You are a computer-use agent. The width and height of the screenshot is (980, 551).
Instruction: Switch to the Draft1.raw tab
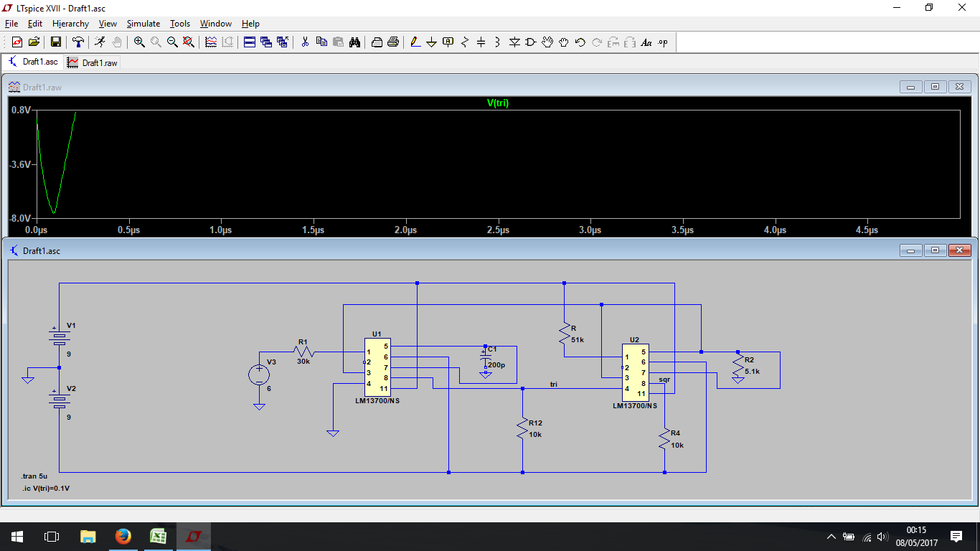coord(92,62)
